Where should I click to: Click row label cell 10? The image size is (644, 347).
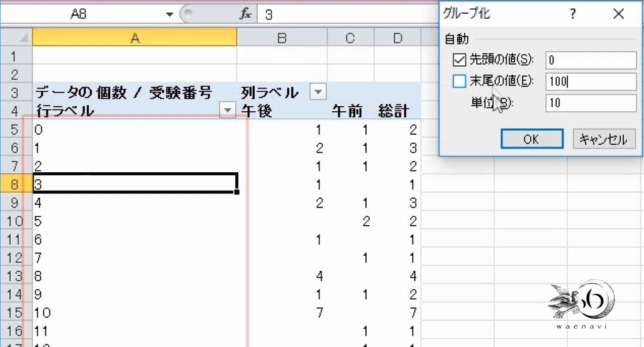coord(135,312)
